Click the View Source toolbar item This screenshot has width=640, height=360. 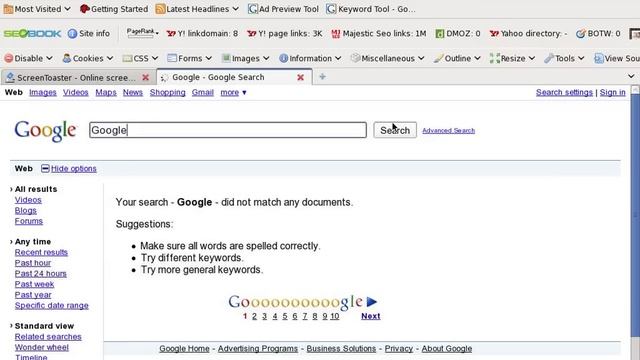click(617, 58)
